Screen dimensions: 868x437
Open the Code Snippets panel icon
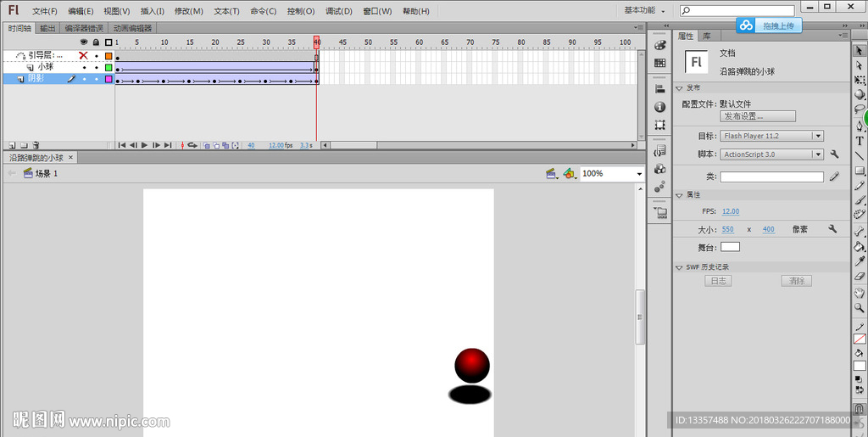point(659,151)
